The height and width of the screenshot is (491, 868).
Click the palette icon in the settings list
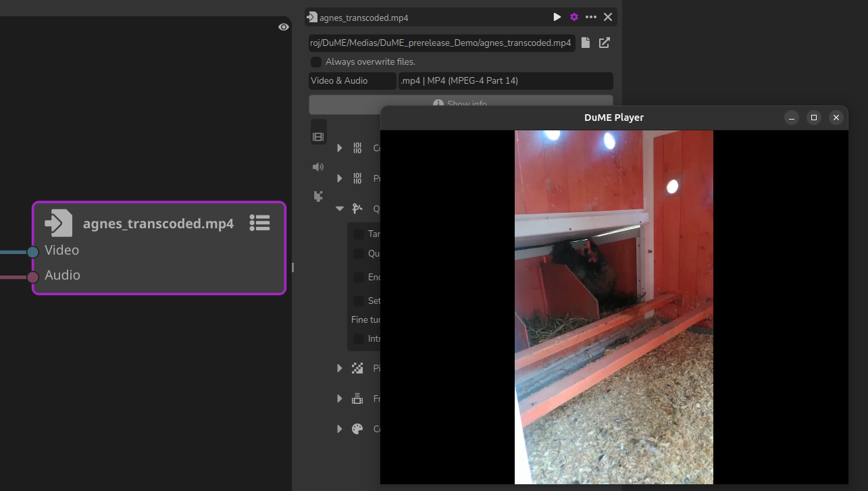[357, 429]
